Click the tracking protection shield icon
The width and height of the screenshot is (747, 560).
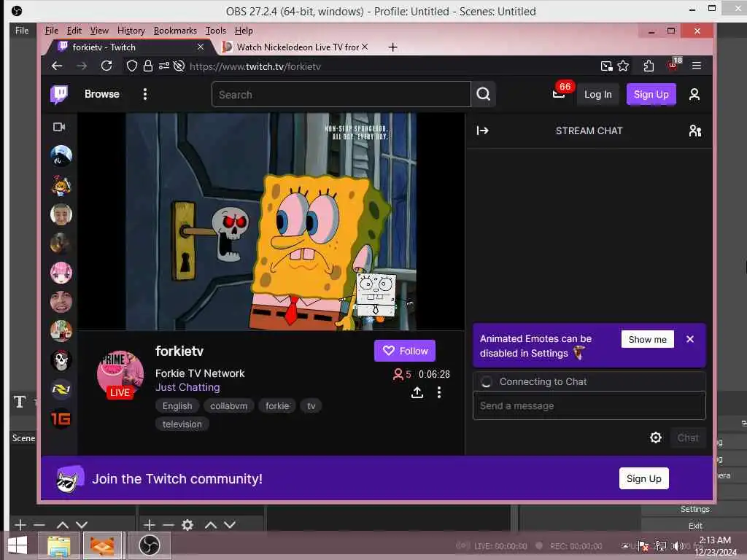(x=131, y=66)
